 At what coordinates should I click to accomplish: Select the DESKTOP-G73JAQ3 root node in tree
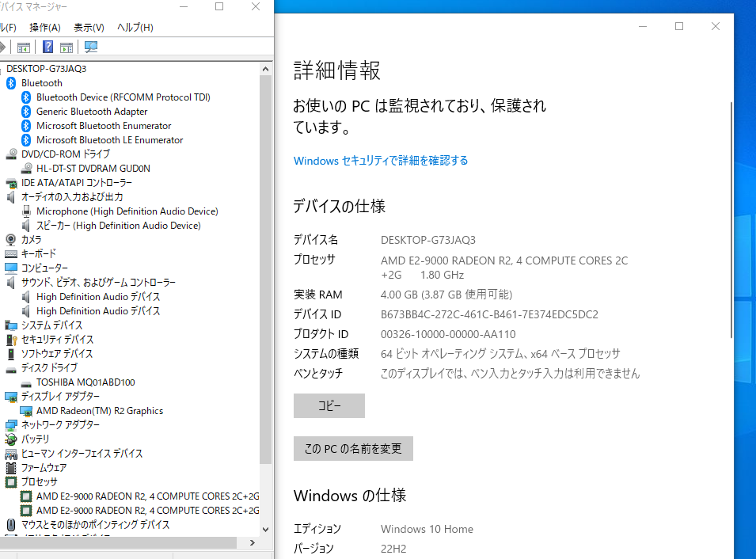[x=46, y=69]
